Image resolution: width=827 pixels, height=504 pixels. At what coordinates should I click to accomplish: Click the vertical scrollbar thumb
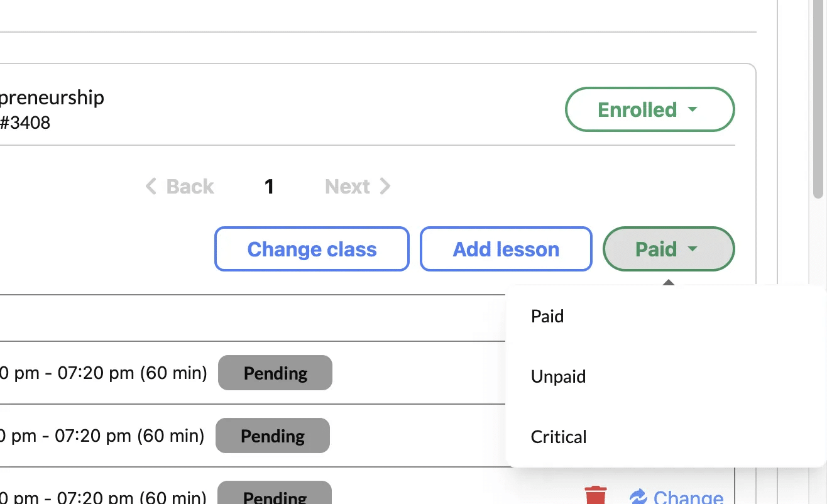pos(818,101)
